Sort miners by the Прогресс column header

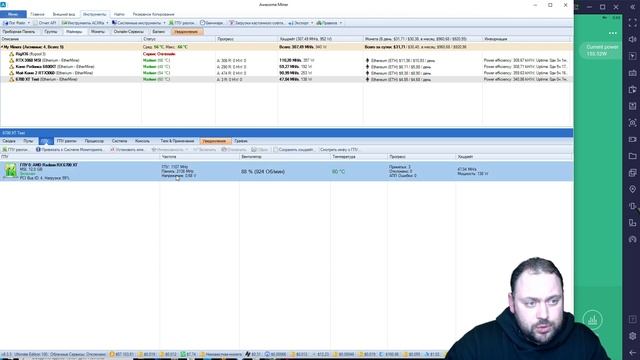[x=247, y=39]
